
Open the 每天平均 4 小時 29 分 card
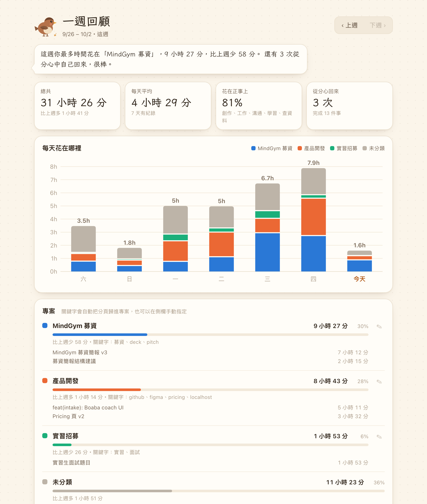168,106
